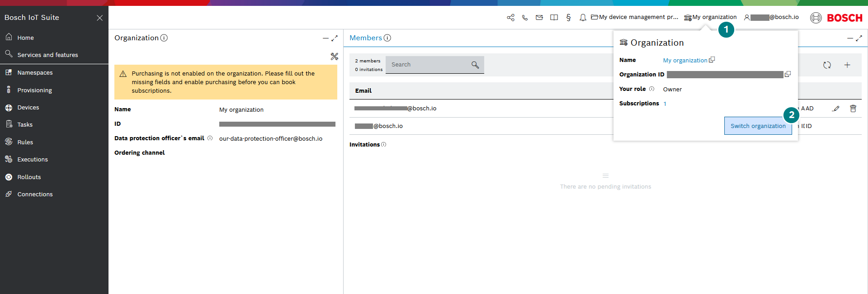Click the search magnifier icon
The width and height of the screenshot is (868, 294).
(x=475, y=65)
